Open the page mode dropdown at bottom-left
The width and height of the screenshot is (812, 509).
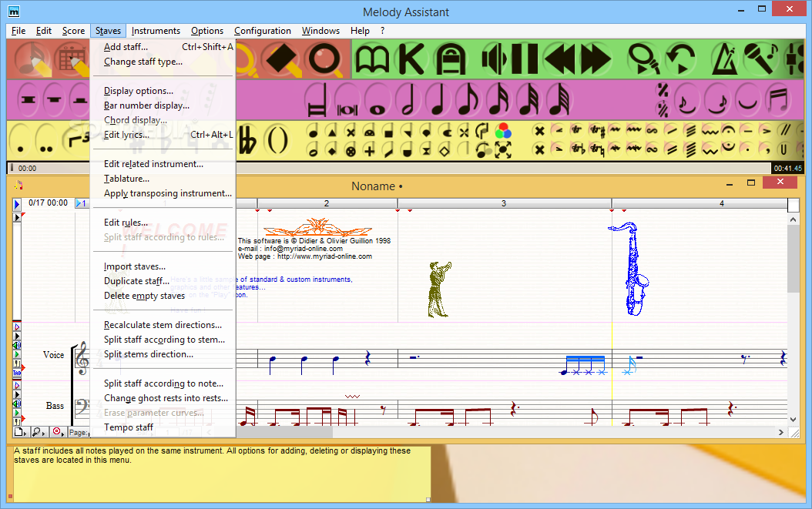tap(20, 432)
